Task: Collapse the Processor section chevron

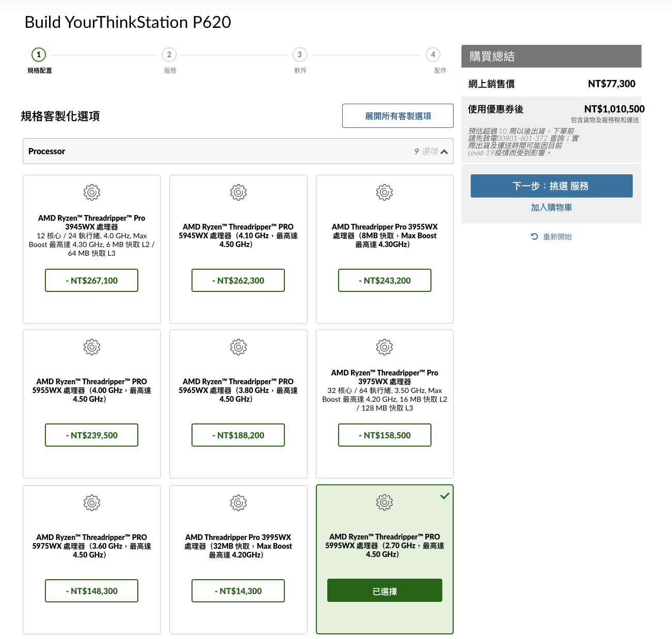Action: pos(444,152)
